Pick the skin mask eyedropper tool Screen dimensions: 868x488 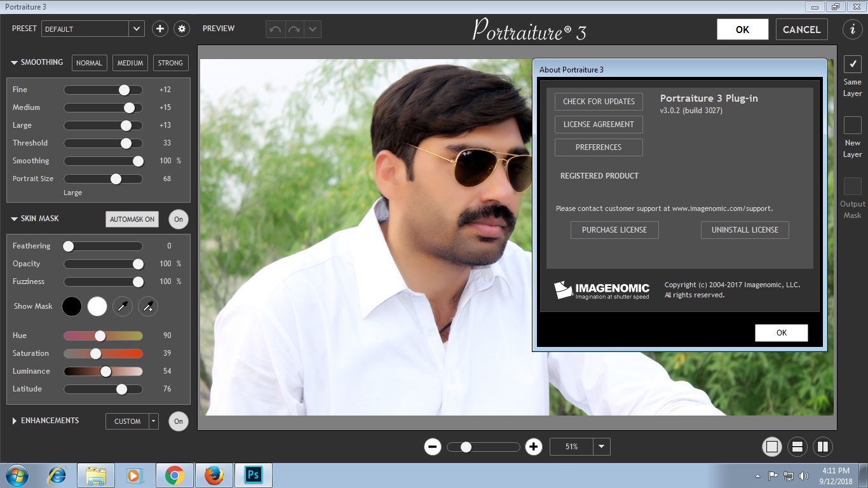[x=123, y=306]
